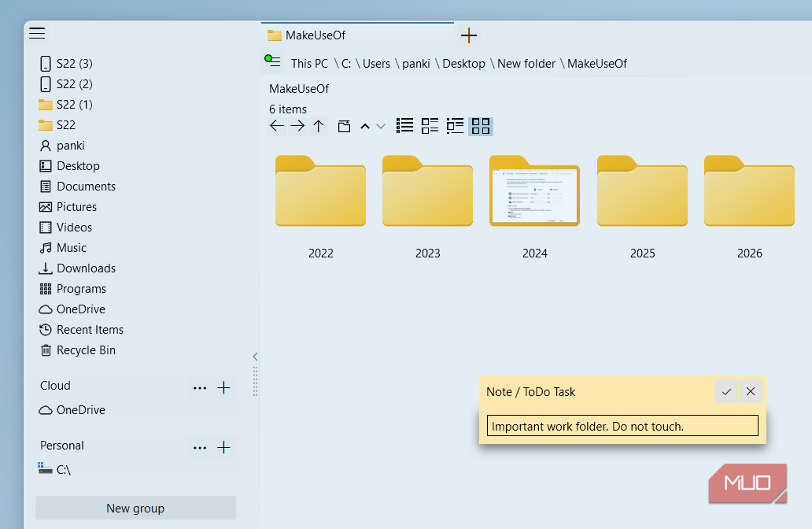Click the new folder toolbar icon
Image resolution: width=812 pixels, height=529 pixels.
(345, 127)
